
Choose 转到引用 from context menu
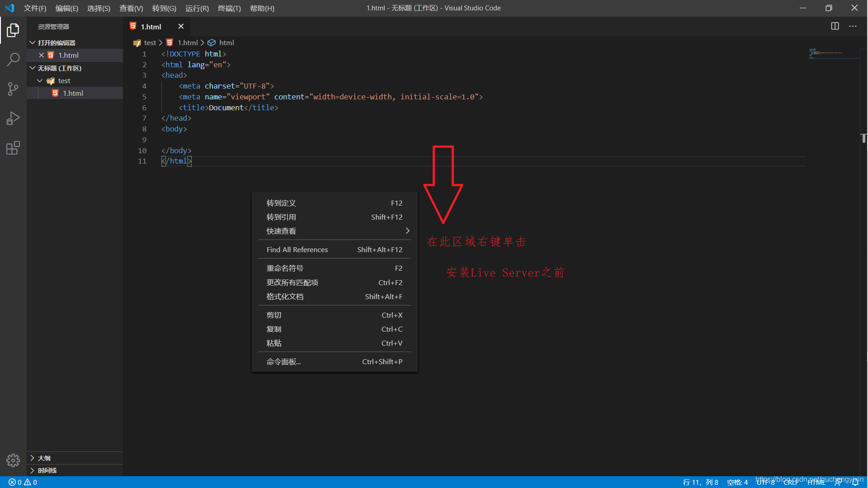coord(335,217)
